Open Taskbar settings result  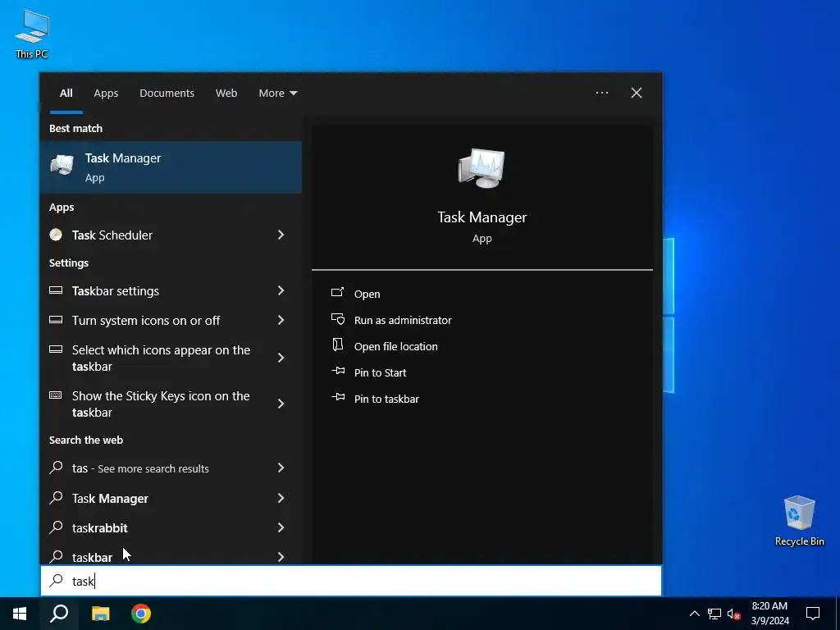(171, 291)
